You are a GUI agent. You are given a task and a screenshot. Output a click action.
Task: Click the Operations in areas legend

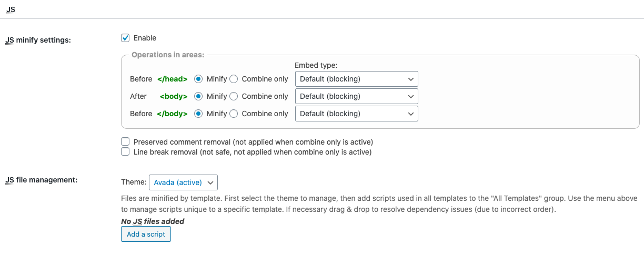tap(168, 54)
